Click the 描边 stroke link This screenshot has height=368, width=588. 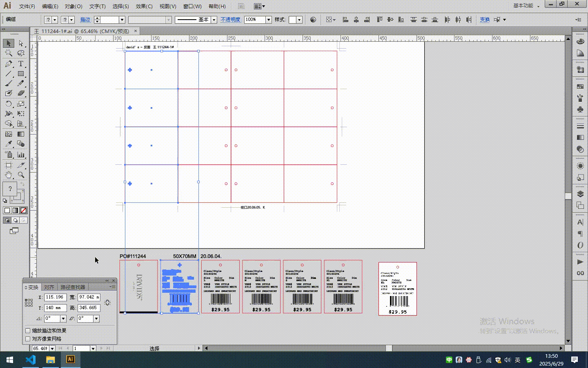(85, 20)
